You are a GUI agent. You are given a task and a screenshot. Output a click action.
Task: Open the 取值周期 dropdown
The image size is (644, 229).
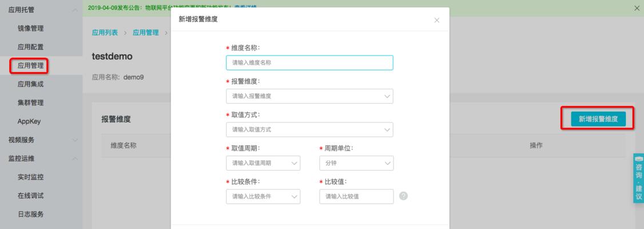[263, 163]
